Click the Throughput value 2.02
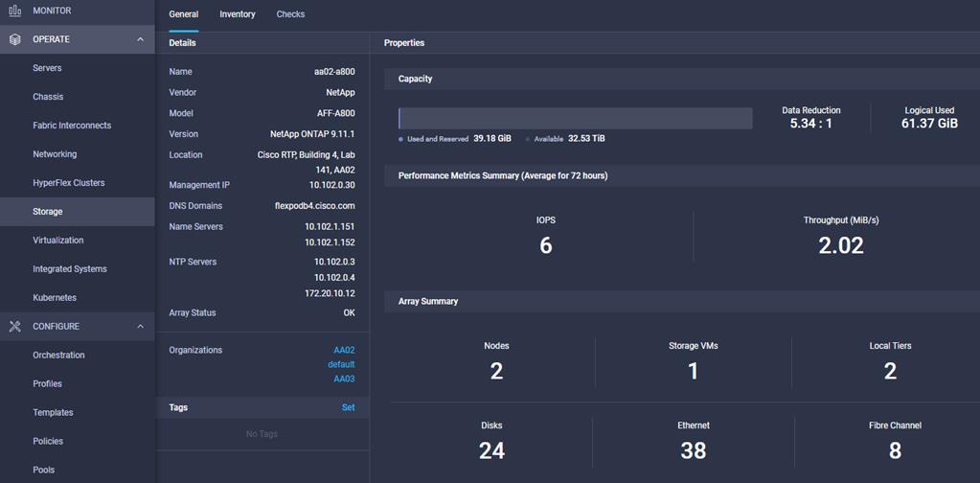 click(x=841, y=246)
